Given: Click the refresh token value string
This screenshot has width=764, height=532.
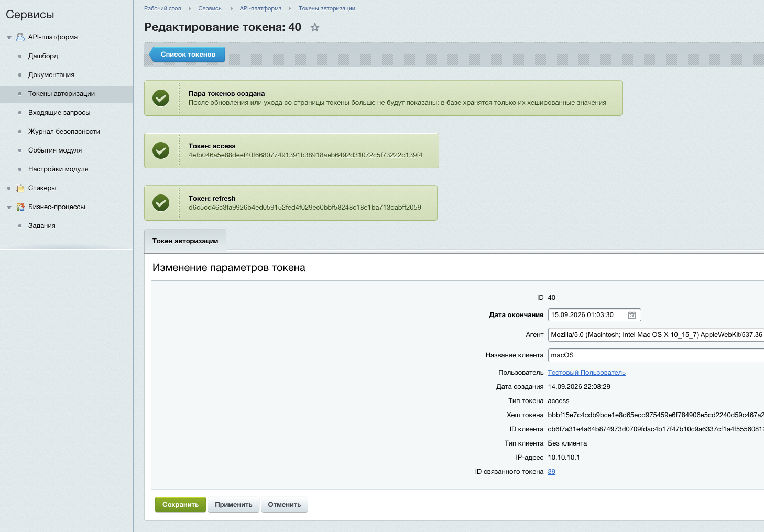Looking at the screenshot, I should pos(305,208).
